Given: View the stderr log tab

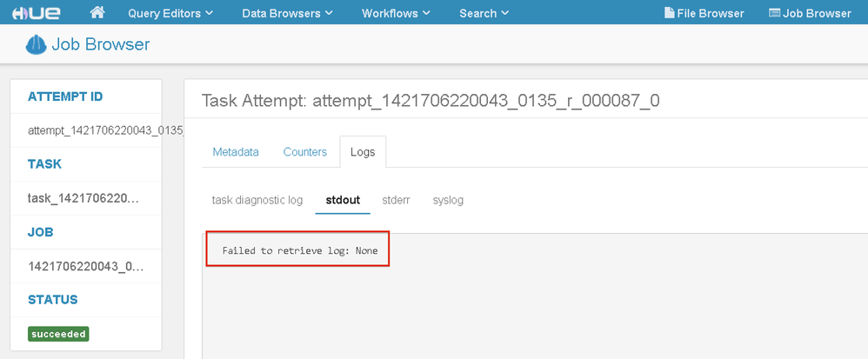Looking at the screenshot, I should point(396,200).
